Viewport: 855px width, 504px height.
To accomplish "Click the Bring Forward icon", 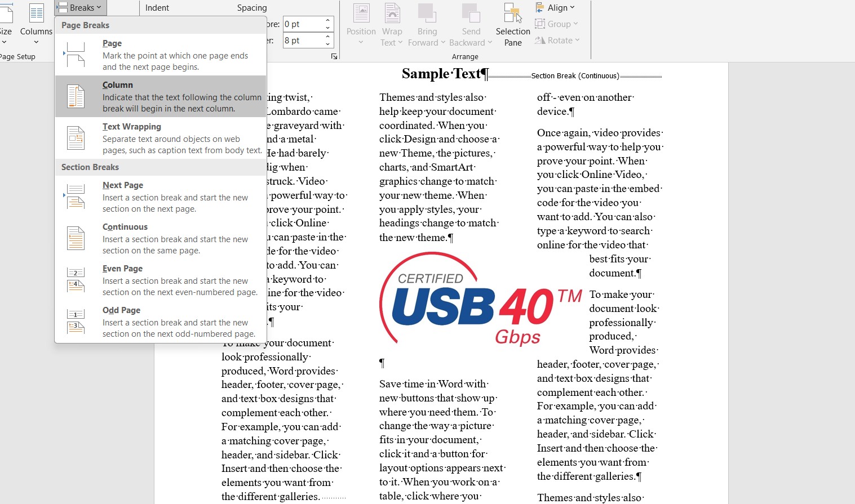I will click(427, 14).
